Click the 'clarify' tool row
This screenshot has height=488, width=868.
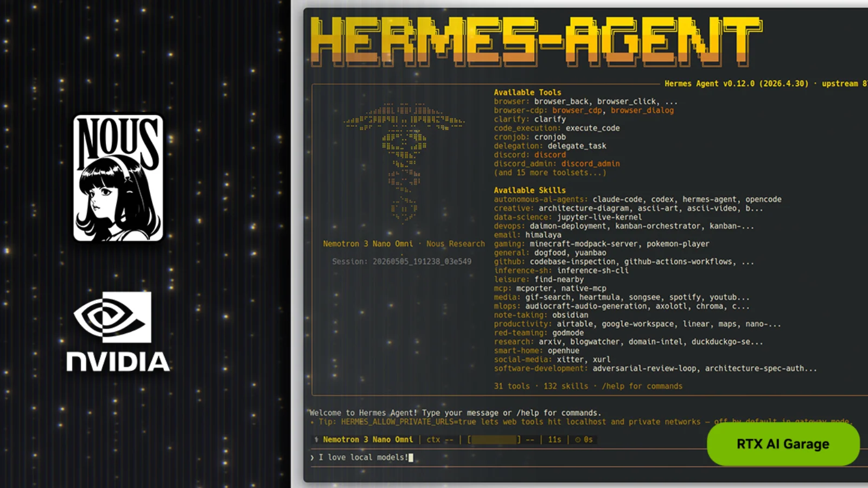click(x=529, y=119)
